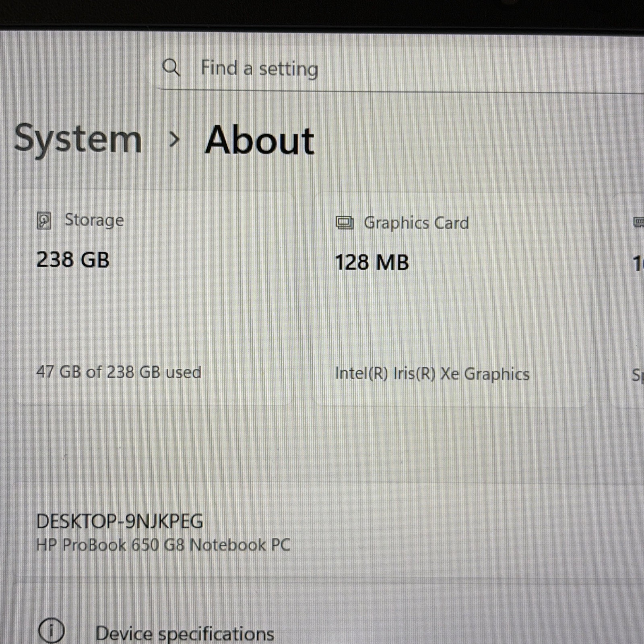Click Intel(R) Iris(R) Xe Graphics text

[x=432, y=374]
